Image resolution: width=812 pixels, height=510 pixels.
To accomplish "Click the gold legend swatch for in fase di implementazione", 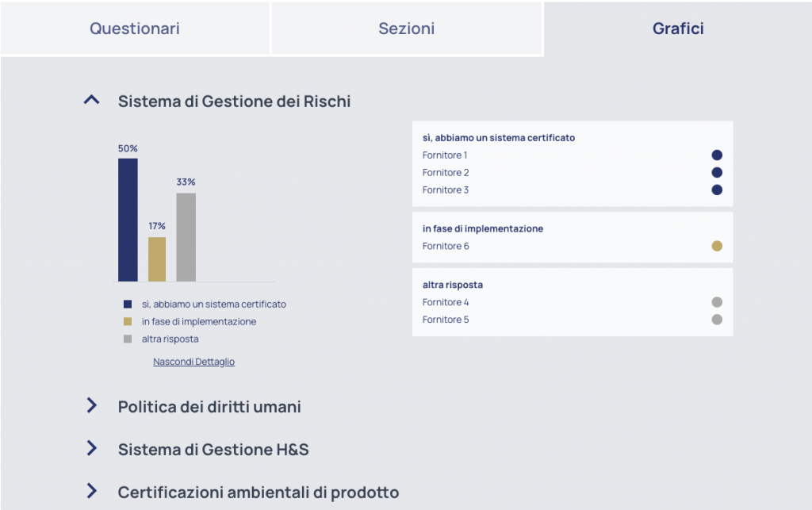I will click(x=128, y=321).
